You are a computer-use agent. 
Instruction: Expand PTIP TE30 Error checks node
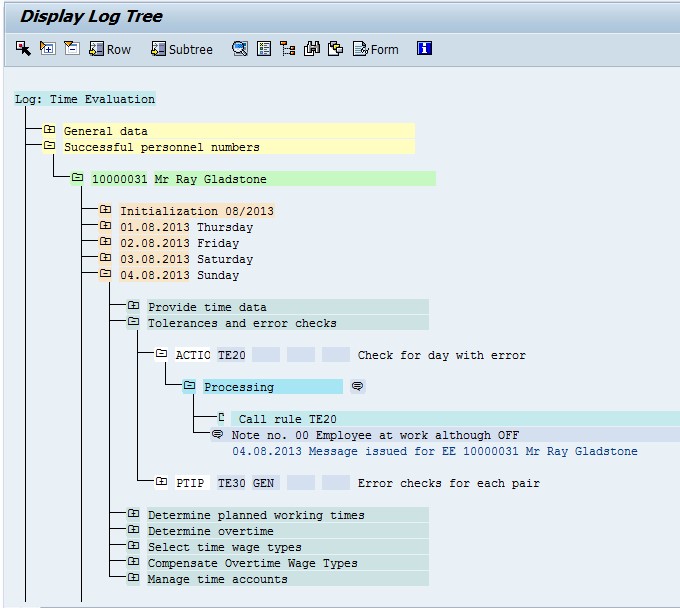pyautogui.click(x=161, y=483)
